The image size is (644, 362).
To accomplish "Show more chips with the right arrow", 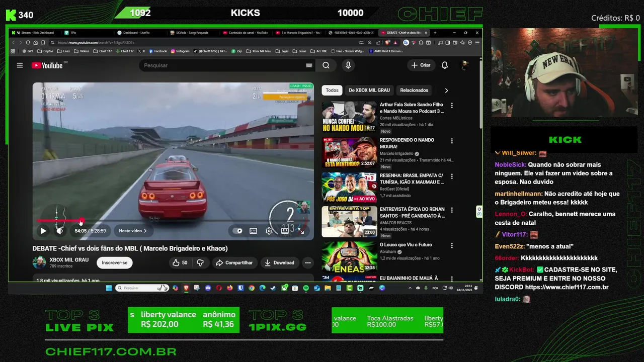I will [x=446, y=90].
